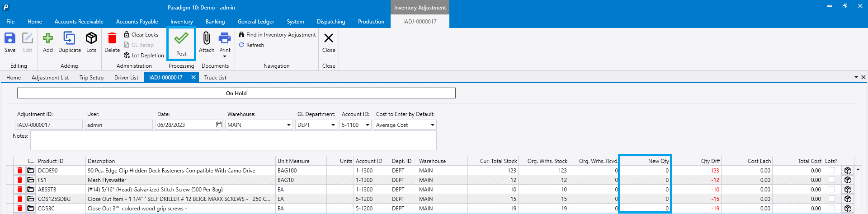This screenshot has width=868, height=214.
Task: Expand Cost to Enter by Default dropdown
Action: point(432,125)
